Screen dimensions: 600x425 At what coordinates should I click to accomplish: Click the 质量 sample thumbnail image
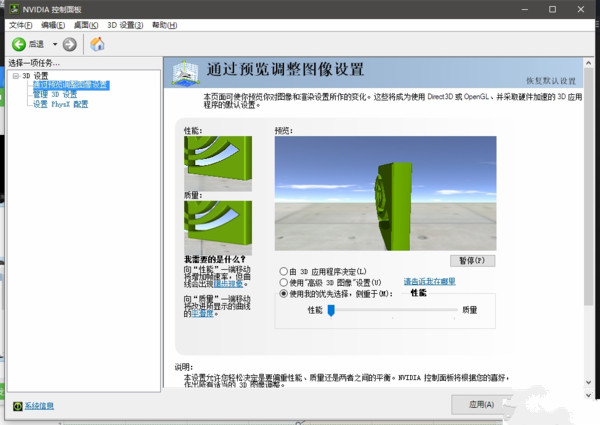click(x=216, y=226)
